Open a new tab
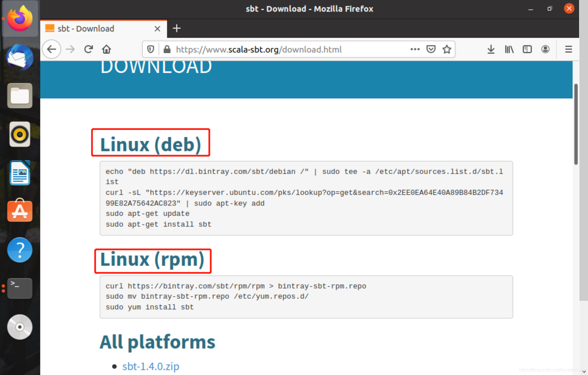The image size is (588, 375). pos(177,28)
